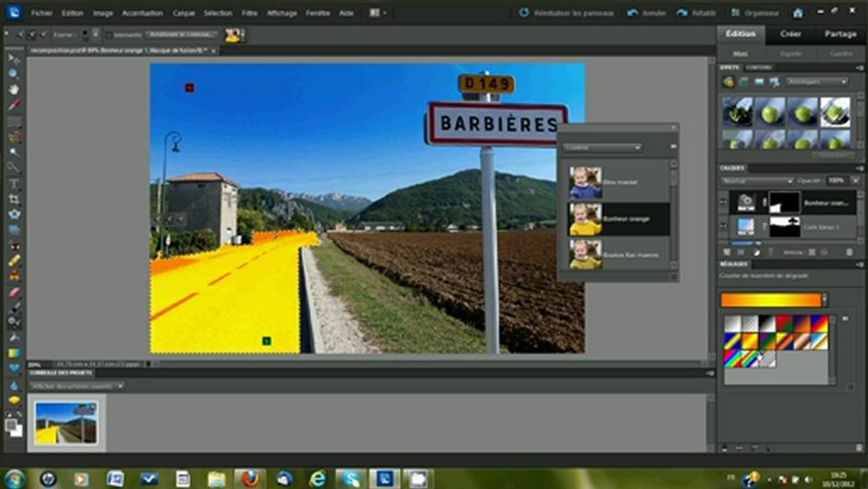The image size is (868, 489).
Task: Open the Fichier menu
Action: tap(41, 13)
